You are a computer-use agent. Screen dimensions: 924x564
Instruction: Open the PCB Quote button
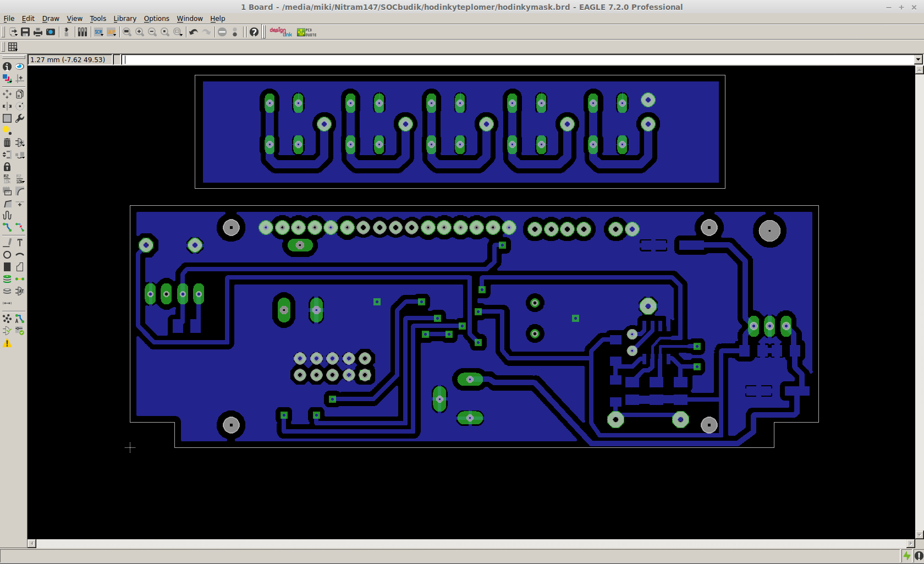pyautogui.click(x=307, y=32)
